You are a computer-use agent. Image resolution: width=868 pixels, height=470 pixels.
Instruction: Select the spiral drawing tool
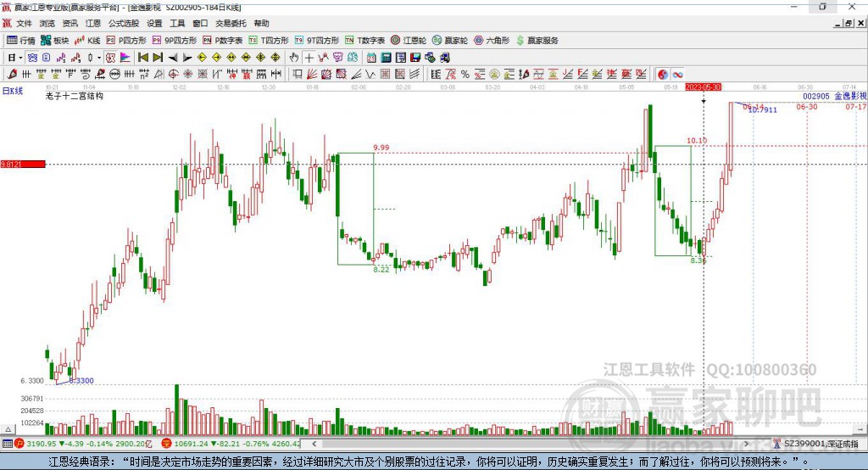click(x=86, y=75)
